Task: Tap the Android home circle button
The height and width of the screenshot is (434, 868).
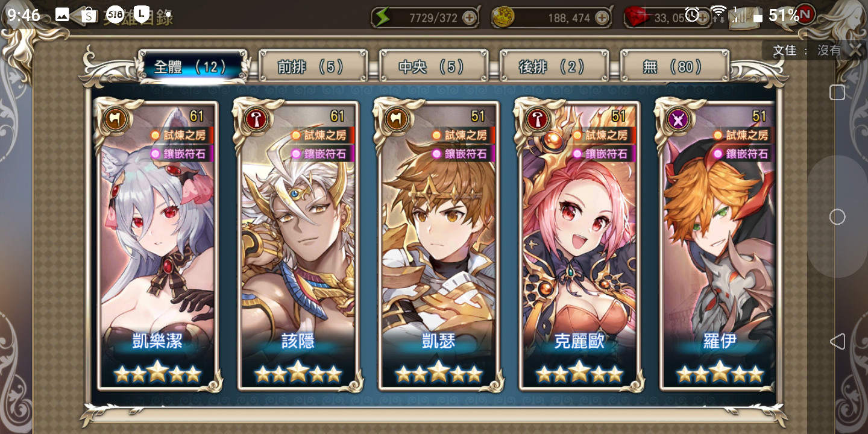Action: tap(837, 217)
